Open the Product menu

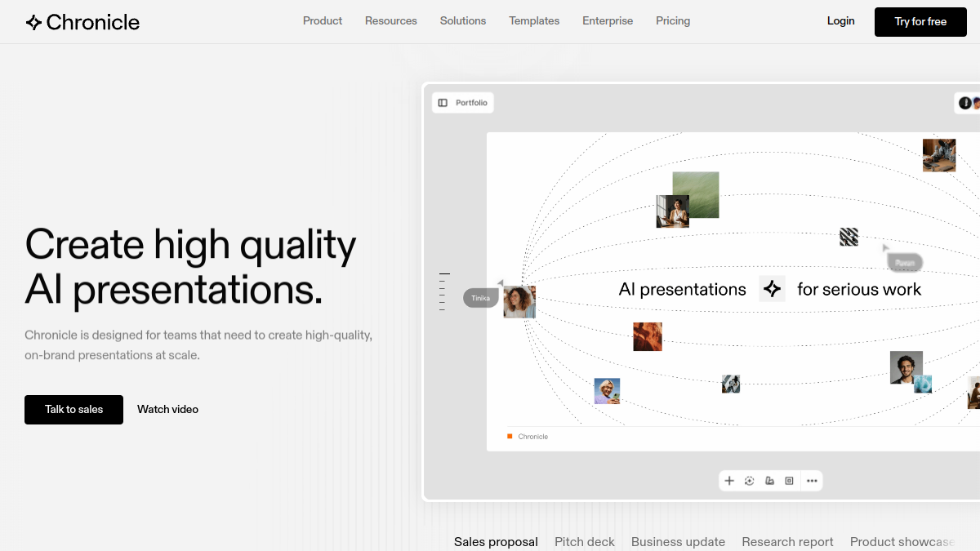click(x=323, y=21)
